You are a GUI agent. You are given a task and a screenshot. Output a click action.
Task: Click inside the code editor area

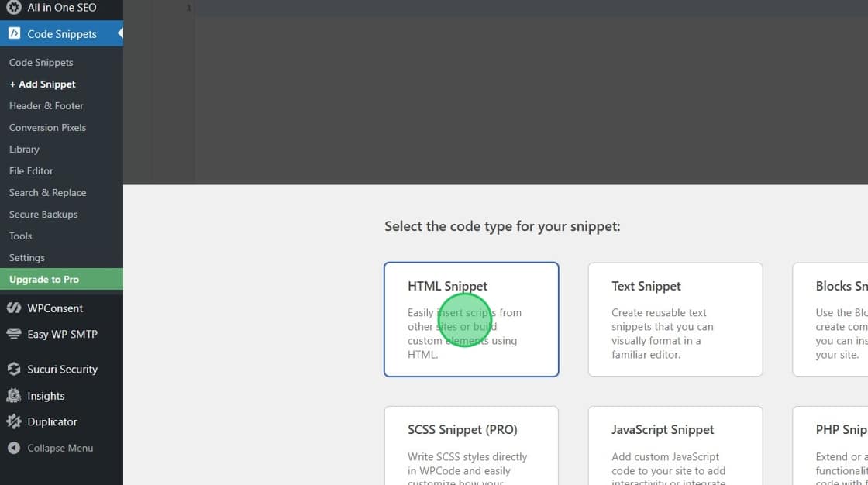pos(527,93)
